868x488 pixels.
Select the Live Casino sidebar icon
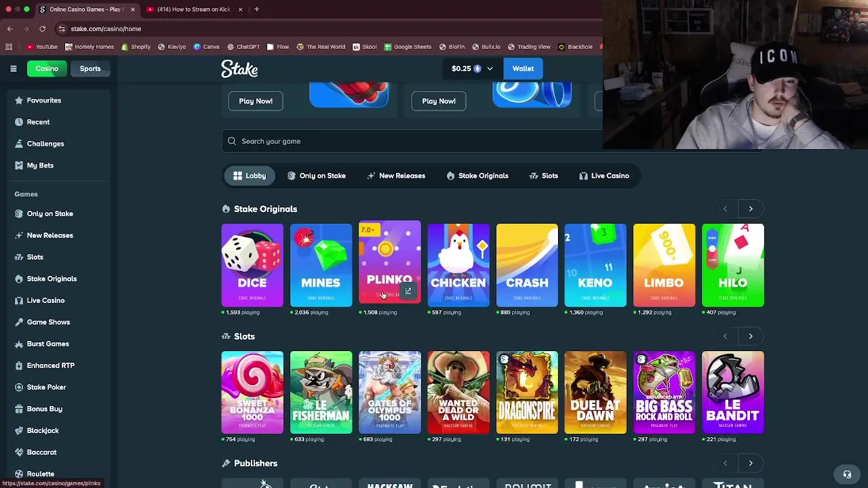pyautogui.click(x=19, y=300)
